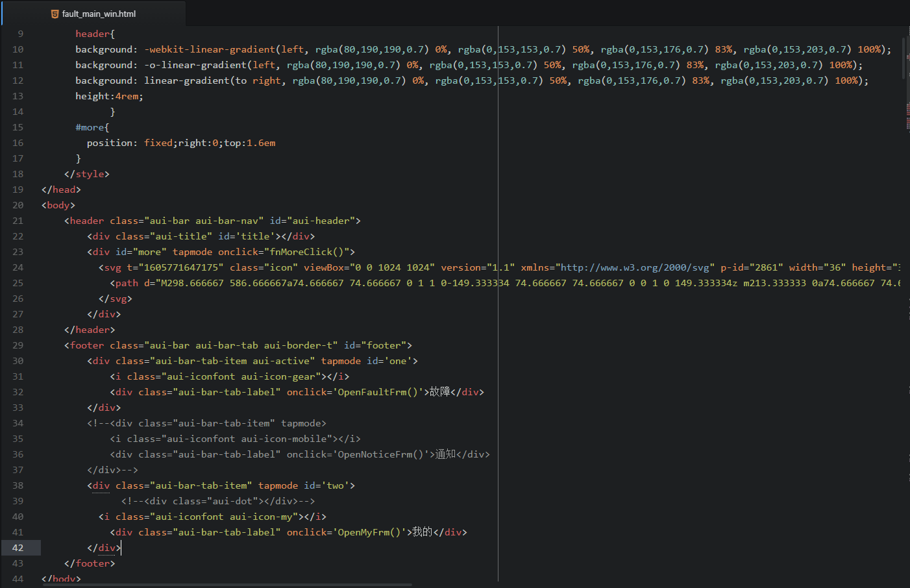This screenshot has height=588, width=910.
Task: Click the 'height:4rem;' declaration
Action: tap(109, 96)
